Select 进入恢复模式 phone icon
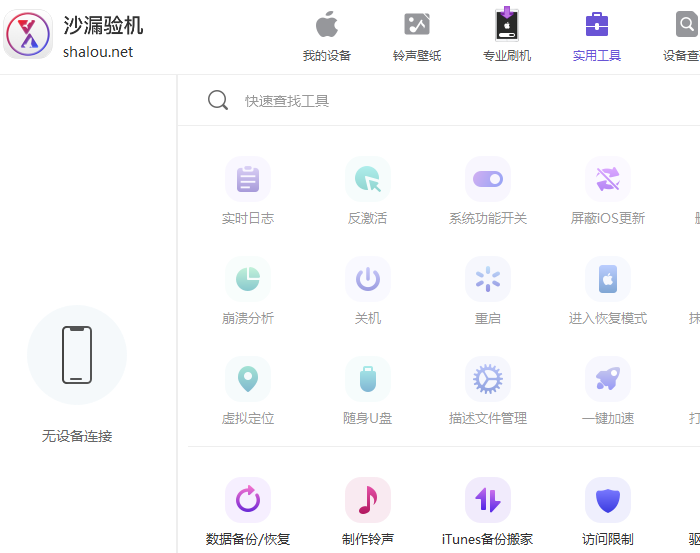This screenshot has width=700, height=553. coord(608,279)
